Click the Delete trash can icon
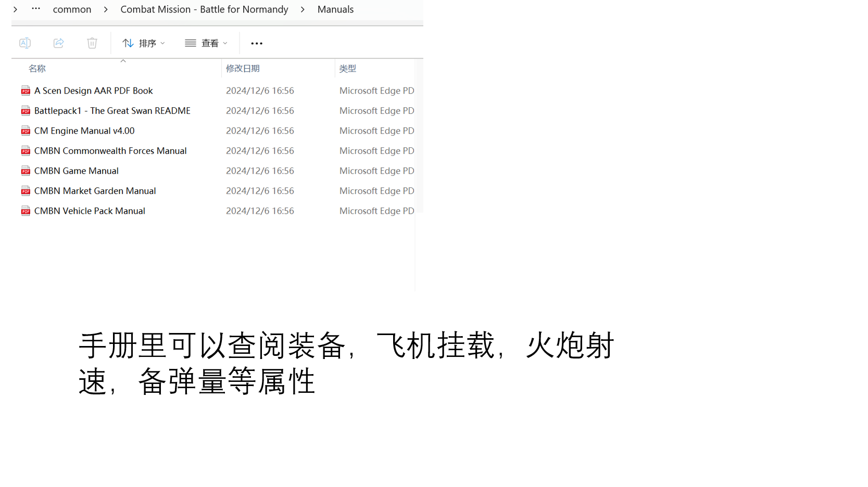The image size is (868, 487). point(92,43)
